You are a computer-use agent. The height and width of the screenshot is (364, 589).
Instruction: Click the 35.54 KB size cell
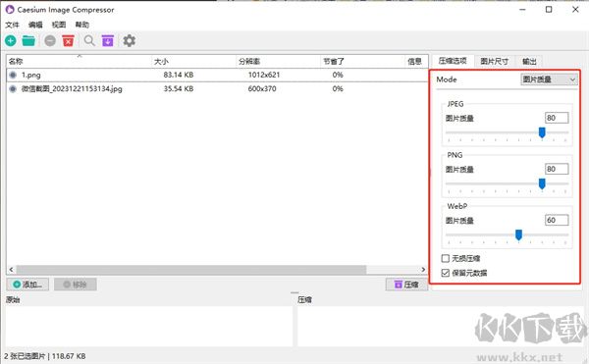179,89
